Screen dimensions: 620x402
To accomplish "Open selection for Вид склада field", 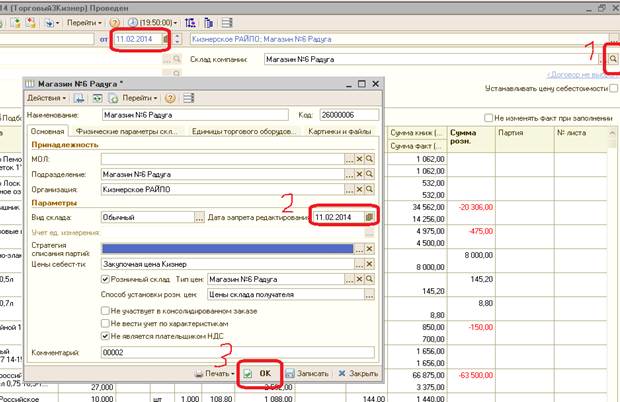I will point(199,217).
